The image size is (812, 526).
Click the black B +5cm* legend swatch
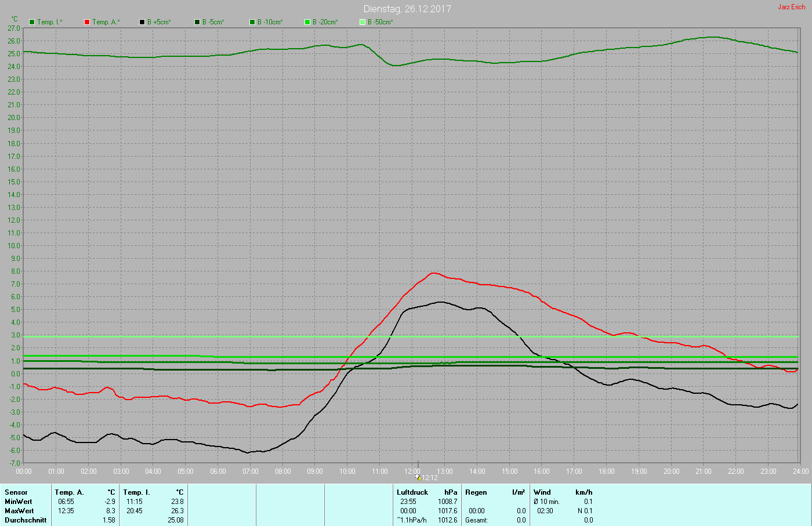[x=142, y=22]
